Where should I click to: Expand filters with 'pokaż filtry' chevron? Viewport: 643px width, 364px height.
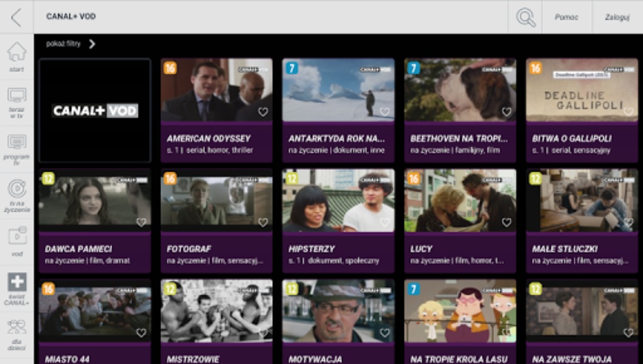pos(92,44)
